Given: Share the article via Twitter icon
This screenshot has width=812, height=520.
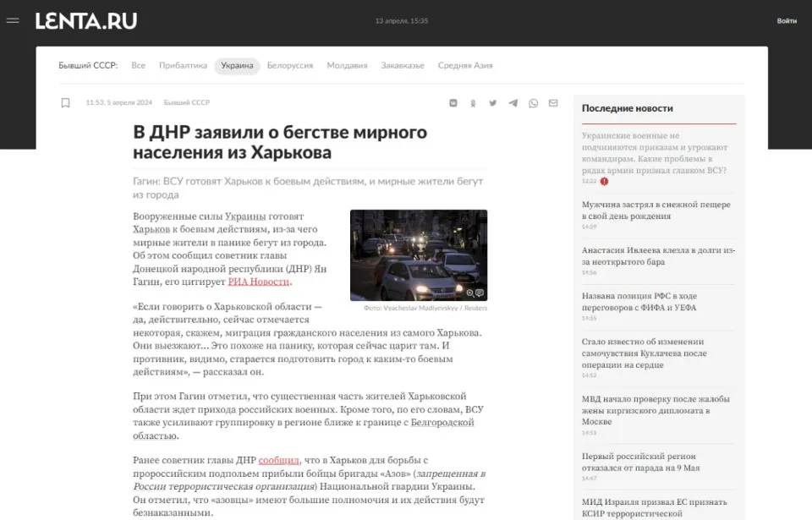Looking at the screenshot, I should tap(492, 102).
